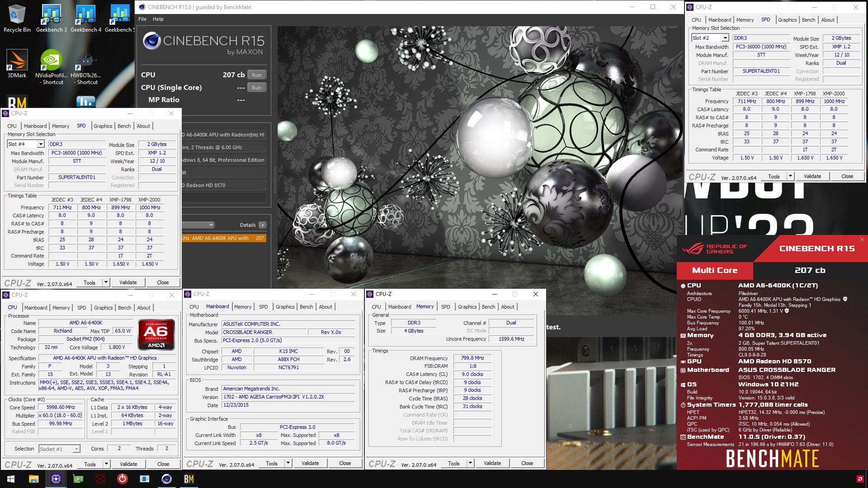Select the CPU-Z taskbar icon
This screenshot has width=868, height=488.
pos(56,479)
